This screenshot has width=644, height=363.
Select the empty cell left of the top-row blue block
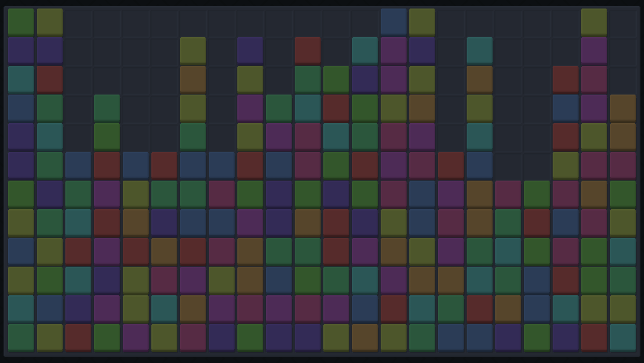tap(365, 22)
